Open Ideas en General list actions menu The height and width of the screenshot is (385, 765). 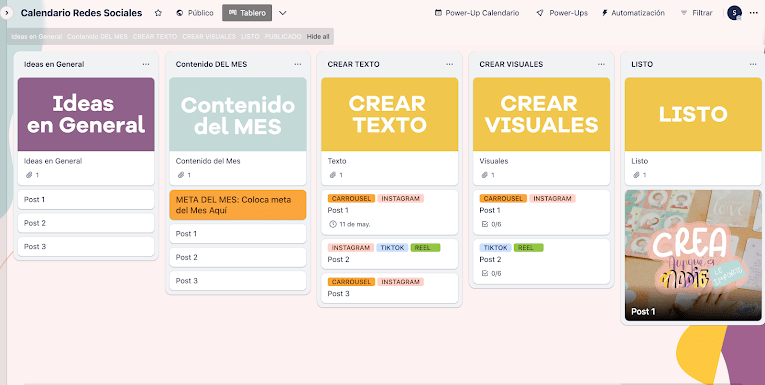click(x=146, y=64)
